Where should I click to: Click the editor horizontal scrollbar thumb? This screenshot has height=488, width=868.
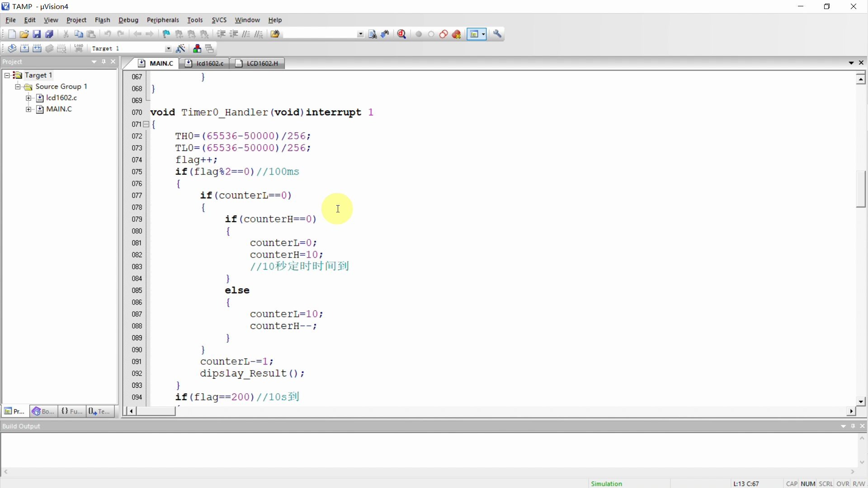click(156, 411)
